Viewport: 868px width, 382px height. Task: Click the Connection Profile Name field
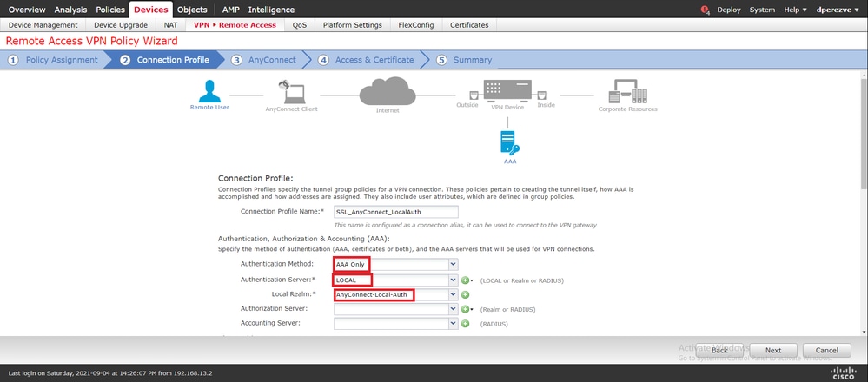396,212
